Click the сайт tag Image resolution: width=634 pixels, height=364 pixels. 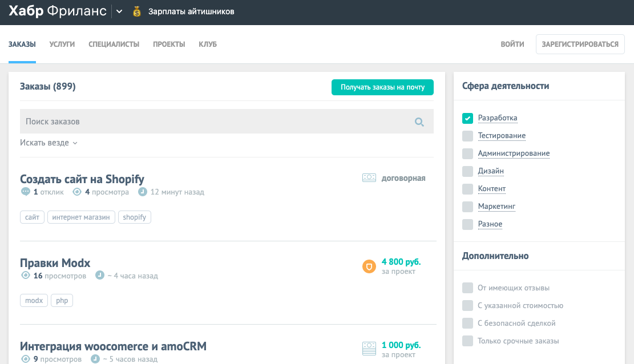[x=32, y=217]
